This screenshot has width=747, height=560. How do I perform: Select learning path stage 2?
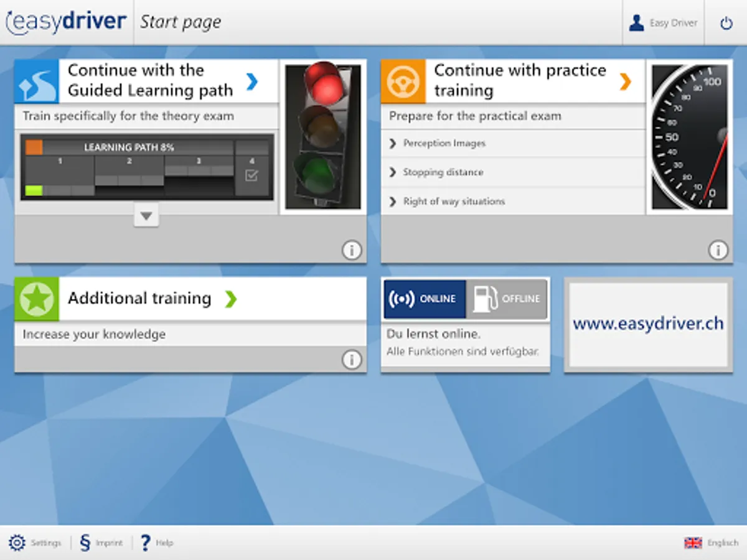[x=129, y=171]
